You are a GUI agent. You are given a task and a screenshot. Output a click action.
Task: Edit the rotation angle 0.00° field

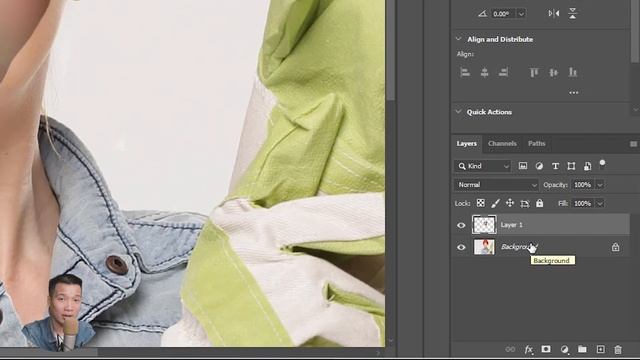(503, 14)
